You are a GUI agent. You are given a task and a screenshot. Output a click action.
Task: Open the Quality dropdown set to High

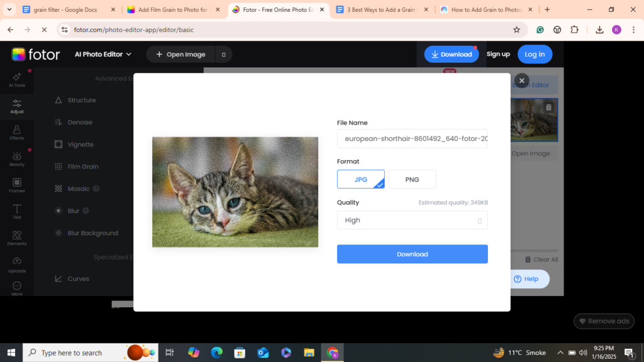point(412,220)
